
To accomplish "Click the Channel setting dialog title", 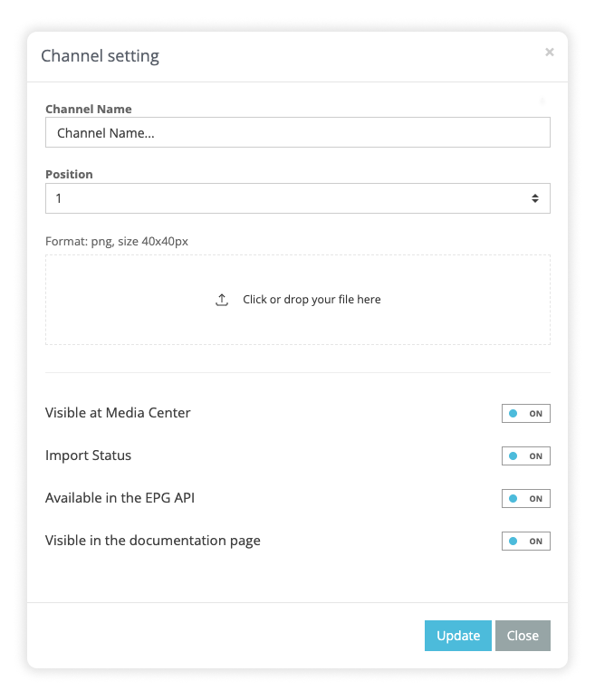I will click(x=100, y=56).
